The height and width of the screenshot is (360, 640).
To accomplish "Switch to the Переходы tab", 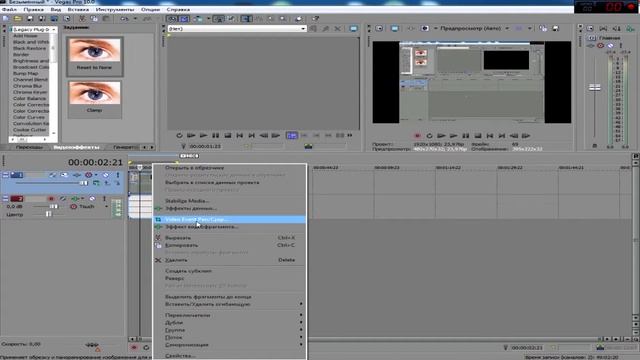I will [x=29, y=147].
